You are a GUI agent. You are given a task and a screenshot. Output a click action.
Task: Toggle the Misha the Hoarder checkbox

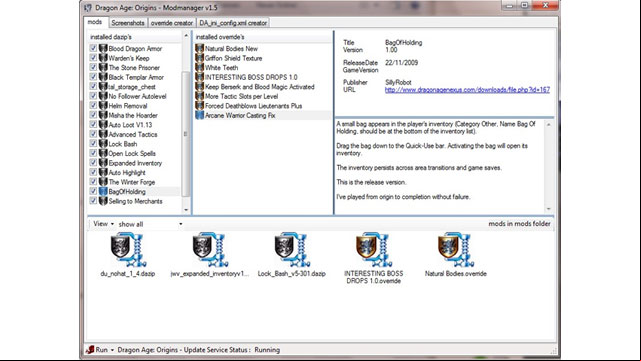[93, 115]
